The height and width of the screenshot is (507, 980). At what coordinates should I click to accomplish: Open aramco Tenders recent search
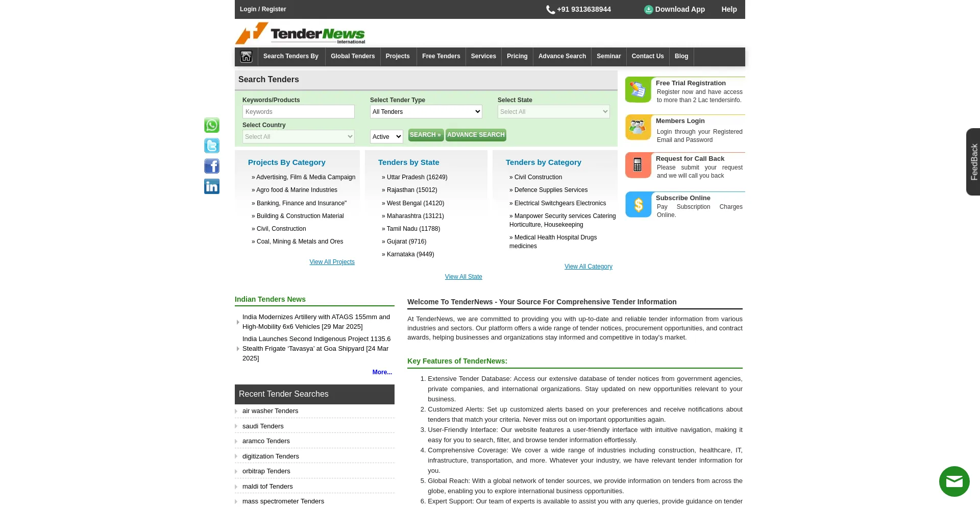coord(266,441)
